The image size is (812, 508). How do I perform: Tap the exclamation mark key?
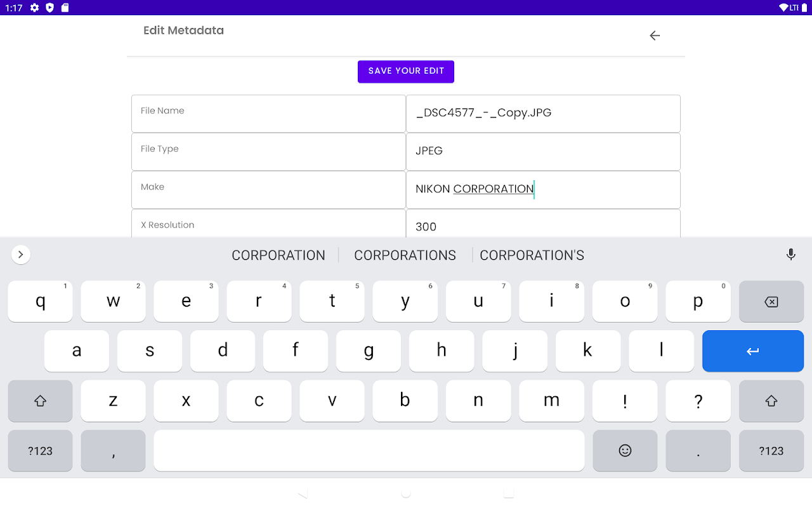[625, 401]
